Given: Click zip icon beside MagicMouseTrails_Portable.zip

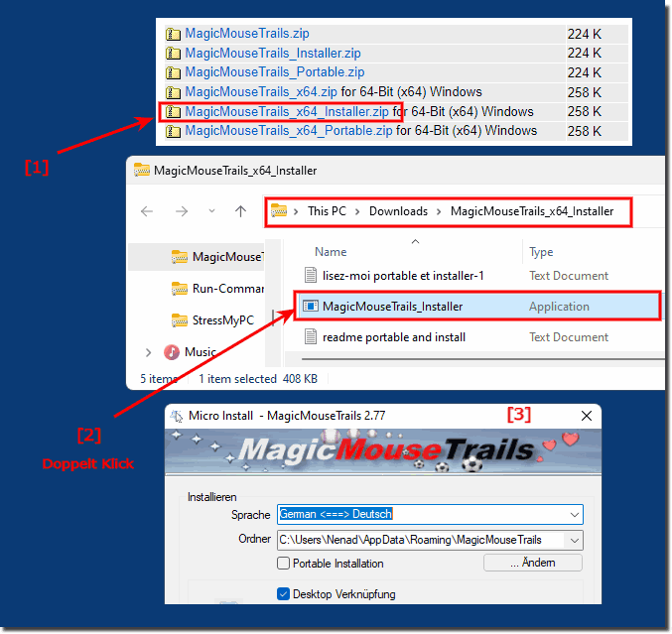Looking at the screenshot, I should [173, 72].
